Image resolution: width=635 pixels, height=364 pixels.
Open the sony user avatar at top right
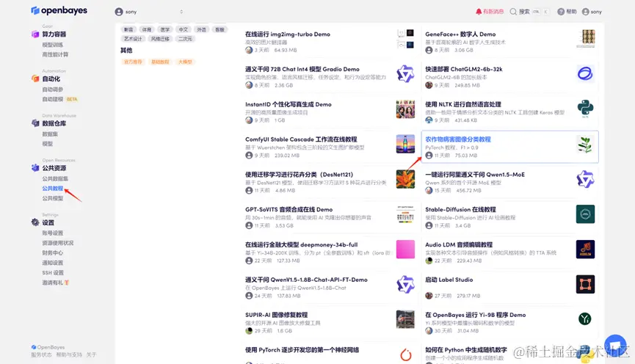tap(586, 12)
